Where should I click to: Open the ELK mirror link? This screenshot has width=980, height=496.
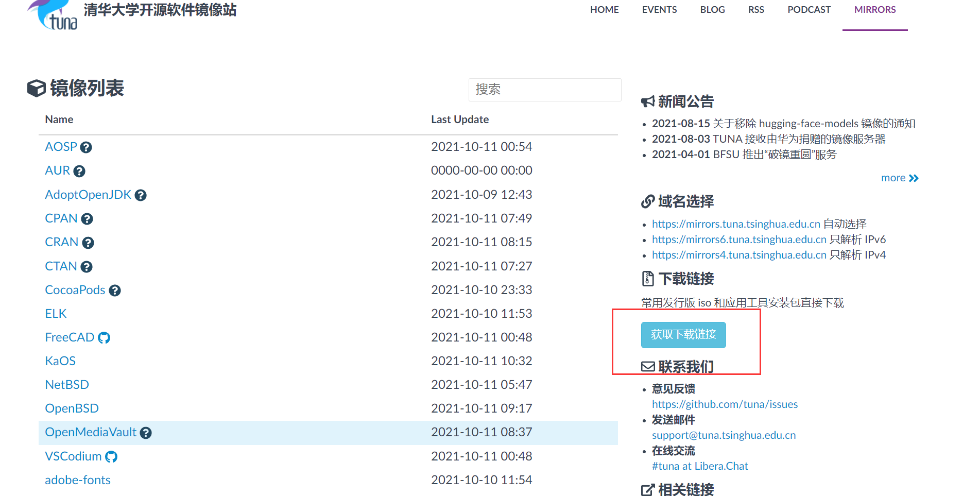[x=56, y=314]
